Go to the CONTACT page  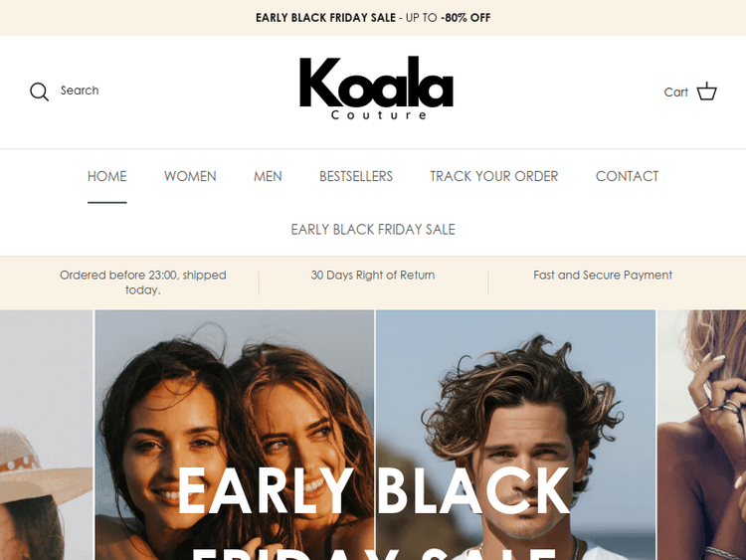coord(627,176)
